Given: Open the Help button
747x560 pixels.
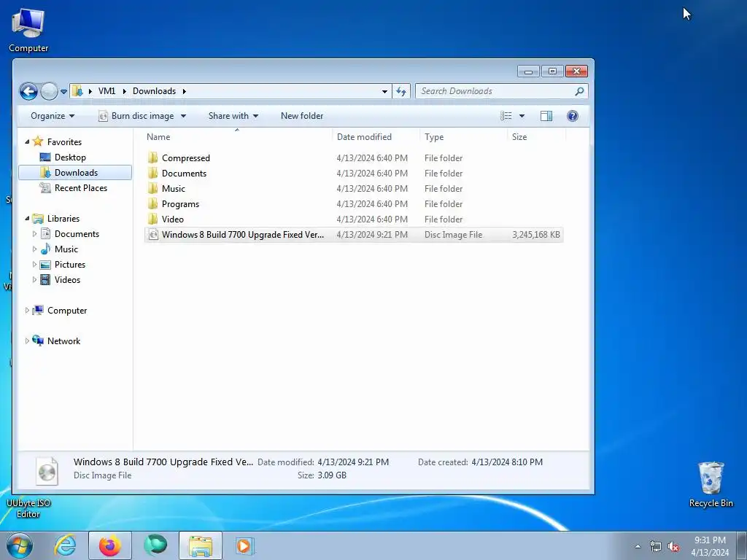Looking at the screenshot, I should [x=573, y=116].
